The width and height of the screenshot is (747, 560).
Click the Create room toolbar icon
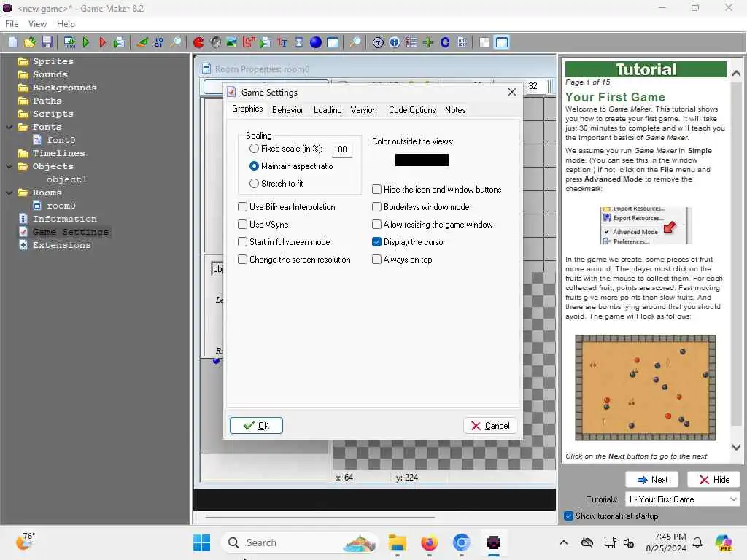(333, 42)
